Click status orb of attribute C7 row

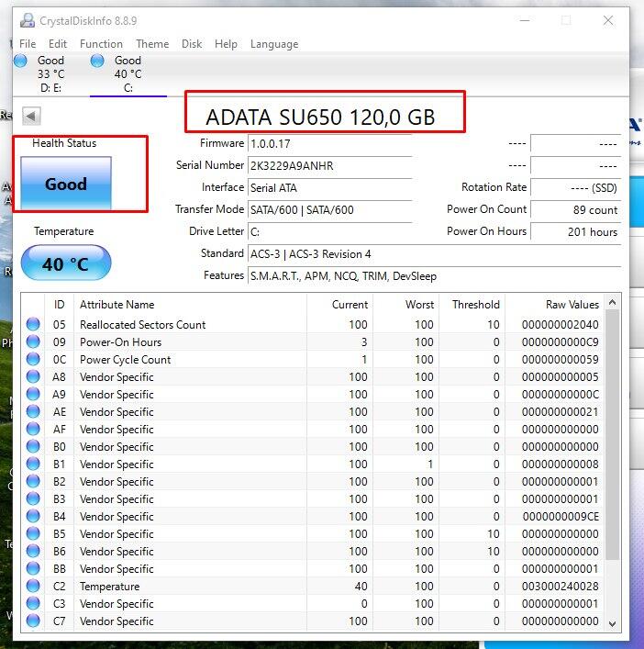coord(33,621)
